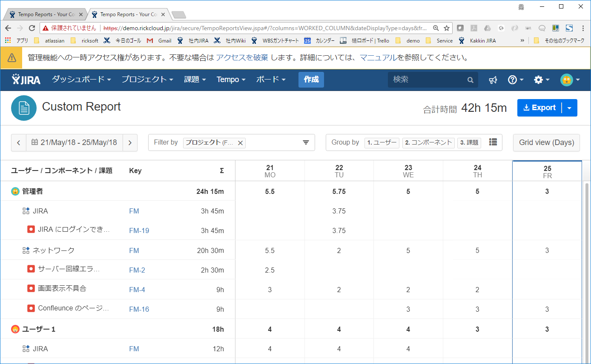
Task: Open the Filter by funnel dropdown
Action: [x=306, y=142]
